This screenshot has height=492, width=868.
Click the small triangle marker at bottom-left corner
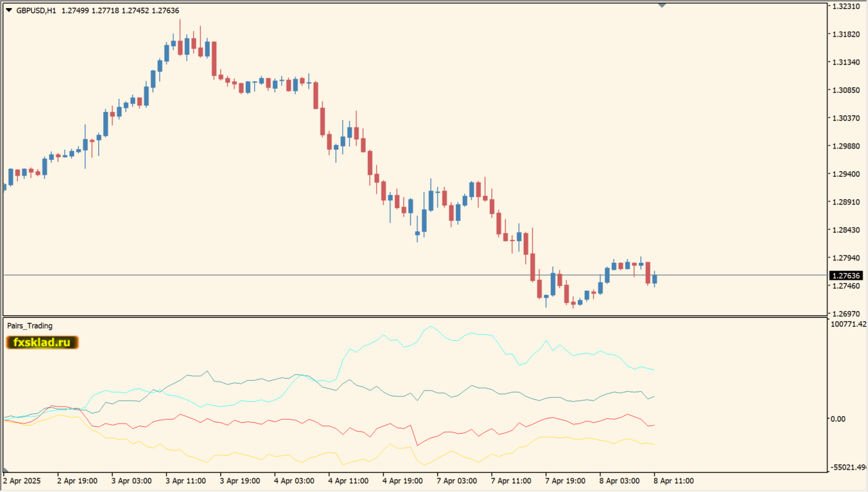click(6, 470)
